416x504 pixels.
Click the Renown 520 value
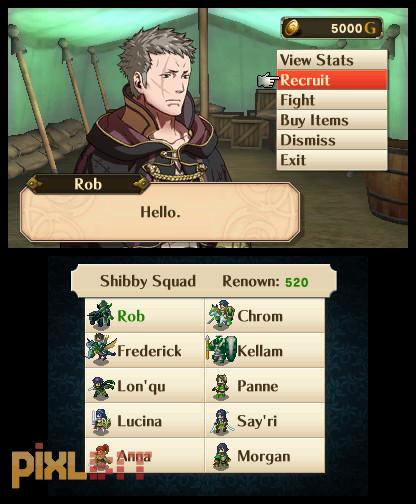coord(297,282)
